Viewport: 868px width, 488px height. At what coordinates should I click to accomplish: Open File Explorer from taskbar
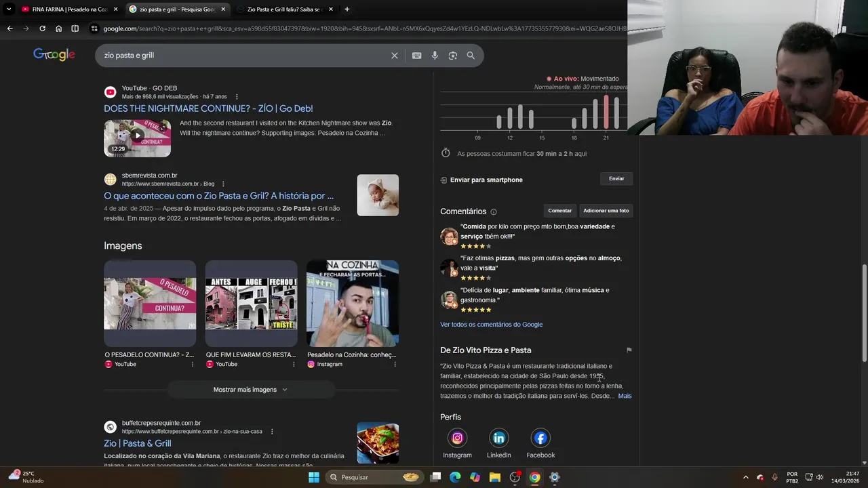(x=495, y=477)
